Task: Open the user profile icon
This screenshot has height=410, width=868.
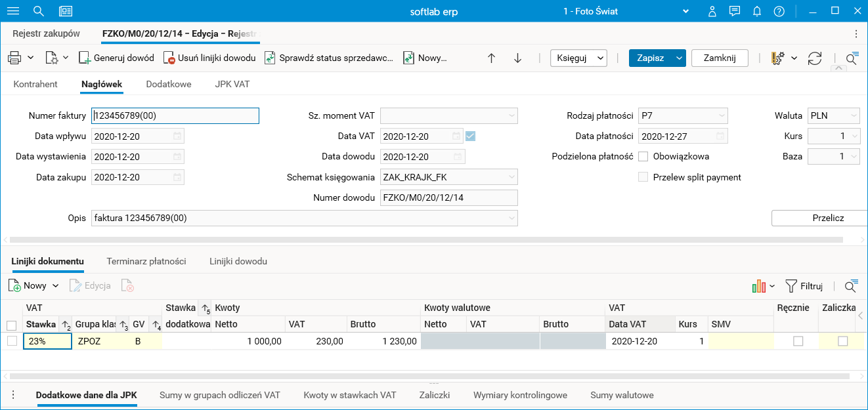Action: point(712,11)
